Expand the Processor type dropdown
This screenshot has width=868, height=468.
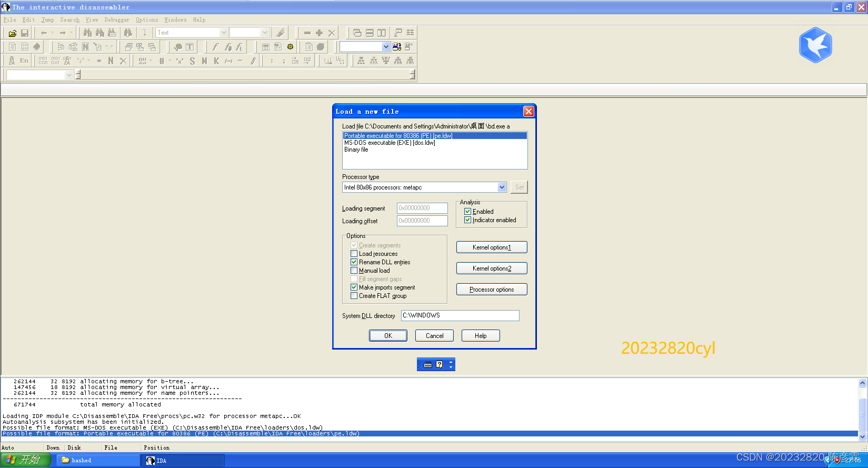[502, 187]
